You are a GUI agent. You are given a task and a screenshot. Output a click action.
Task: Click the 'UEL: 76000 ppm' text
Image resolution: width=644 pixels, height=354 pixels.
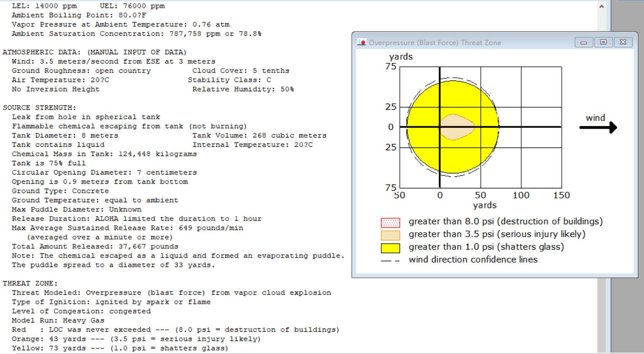(x=132, y=6)
